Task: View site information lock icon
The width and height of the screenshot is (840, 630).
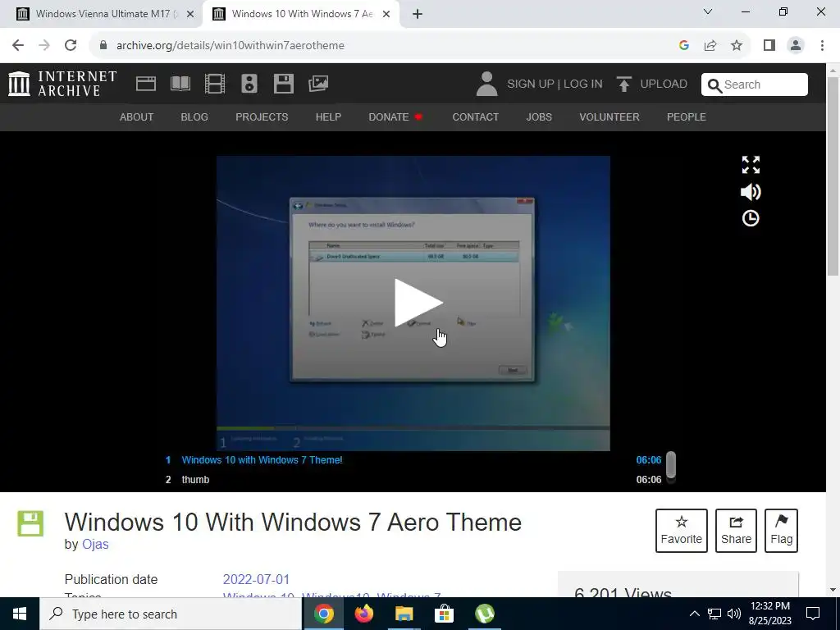Action: (103, 45)
